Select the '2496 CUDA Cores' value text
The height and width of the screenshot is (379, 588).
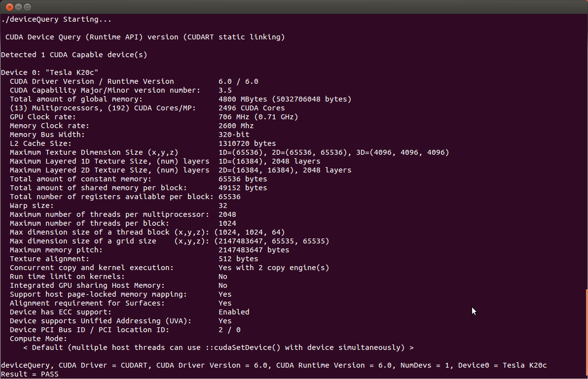252,108
